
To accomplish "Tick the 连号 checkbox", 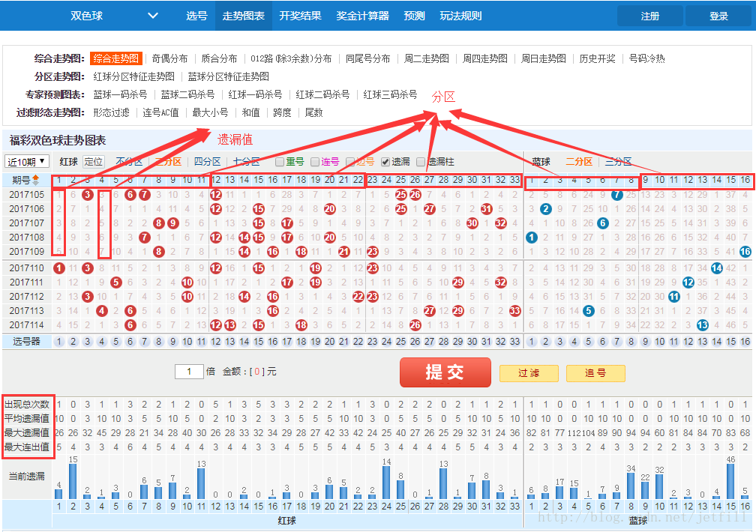I will pyautogui.click(x=315, y=162).
